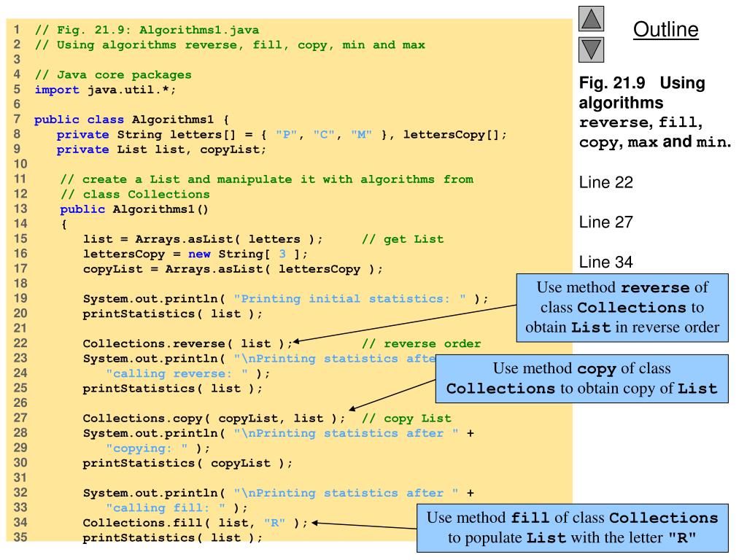
Task: Click the Fig. 21.9 caption heading
Action: (x=654, y=112)
